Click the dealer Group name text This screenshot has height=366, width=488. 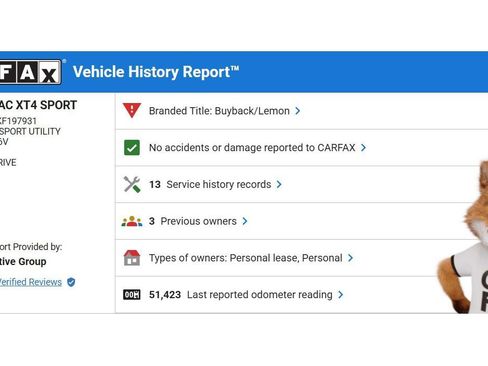[x=23, y=262]
